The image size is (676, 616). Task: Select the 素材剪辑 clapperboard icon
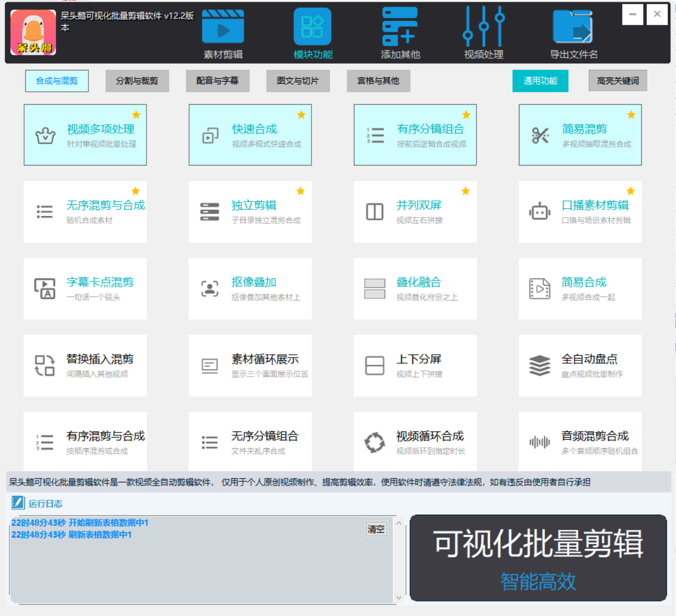click(223, 26)
